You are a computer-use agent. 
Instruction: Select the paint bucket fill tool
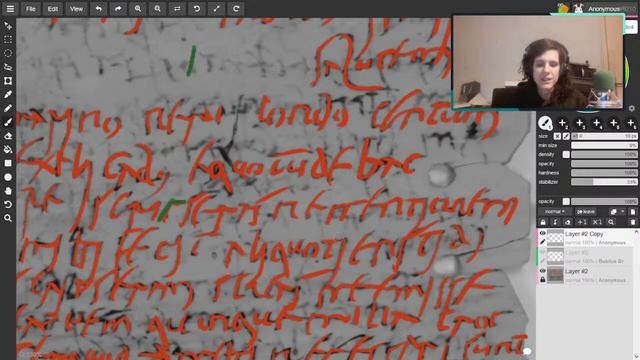(x=8, y=149)
